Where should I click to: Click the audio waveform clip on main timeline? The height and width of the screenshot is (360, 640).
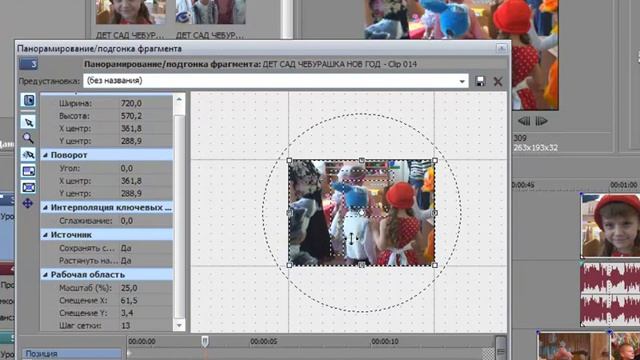(611, 294)
